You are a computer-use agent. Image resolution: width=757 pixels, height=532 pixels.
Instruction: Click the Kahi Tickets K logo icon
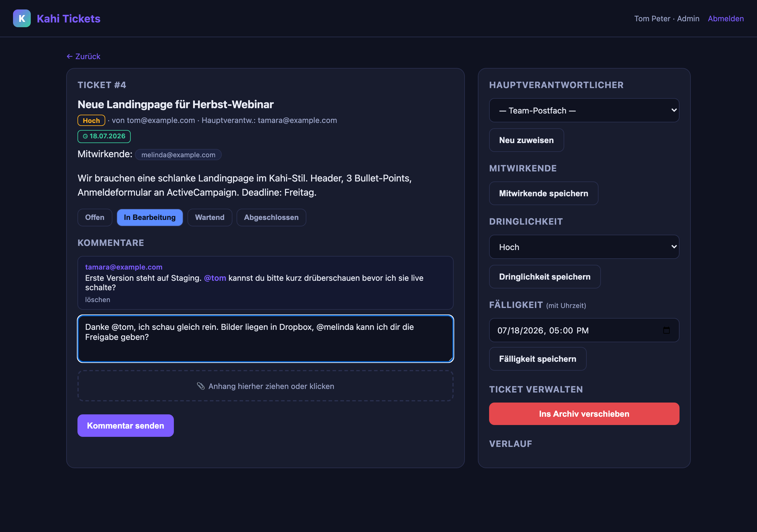point(22,18)
